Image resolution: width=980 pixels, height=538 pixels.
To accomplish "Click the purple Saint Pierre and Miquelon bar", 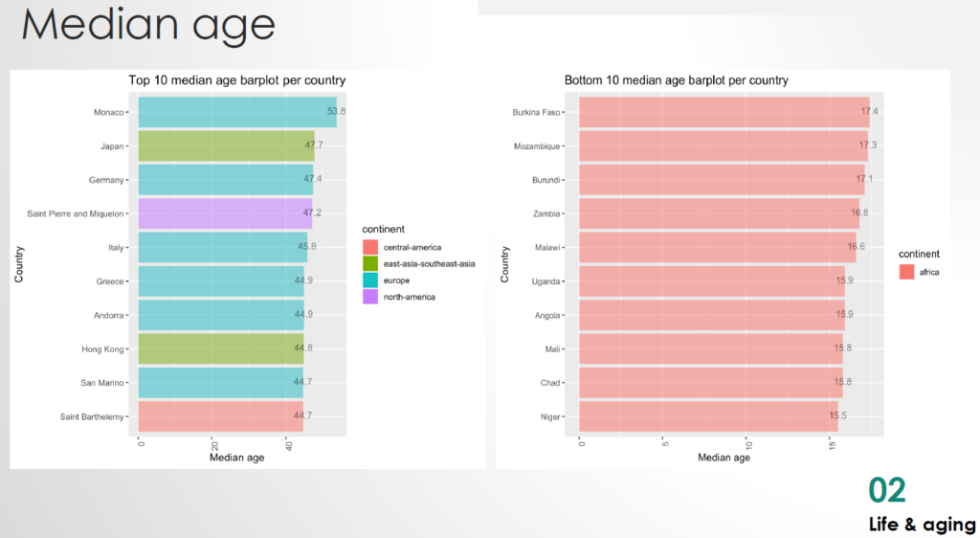I will [x=225, y=213].
